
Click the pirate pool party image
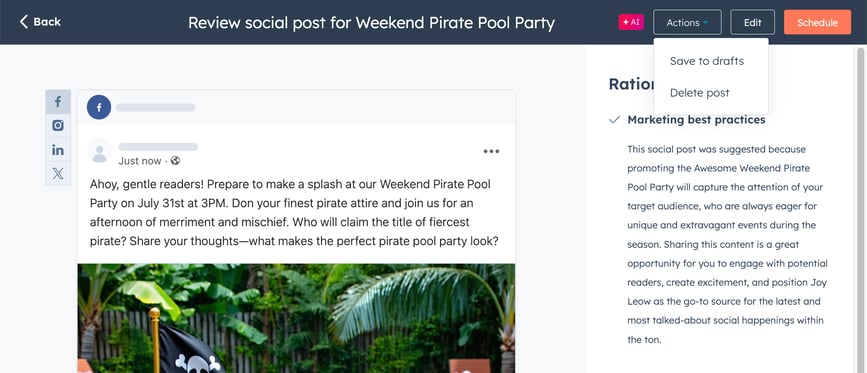[296, 318]
